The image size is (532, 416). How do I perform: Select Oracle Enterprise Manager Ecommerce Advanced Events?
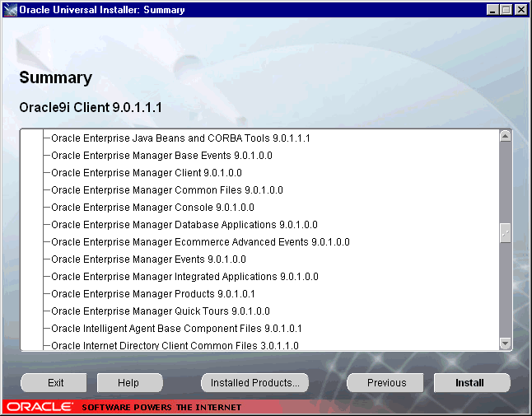[x=200, y=242]
